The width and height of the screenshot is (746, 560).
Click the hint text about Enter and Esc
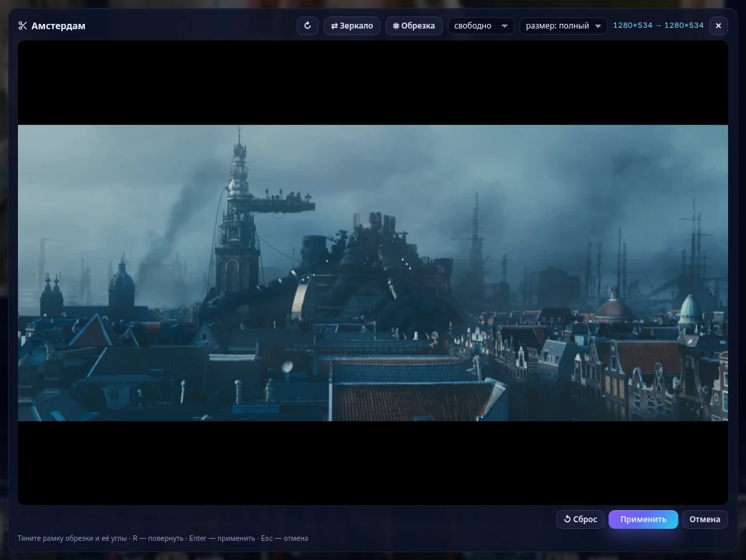[x=163, y=538]
